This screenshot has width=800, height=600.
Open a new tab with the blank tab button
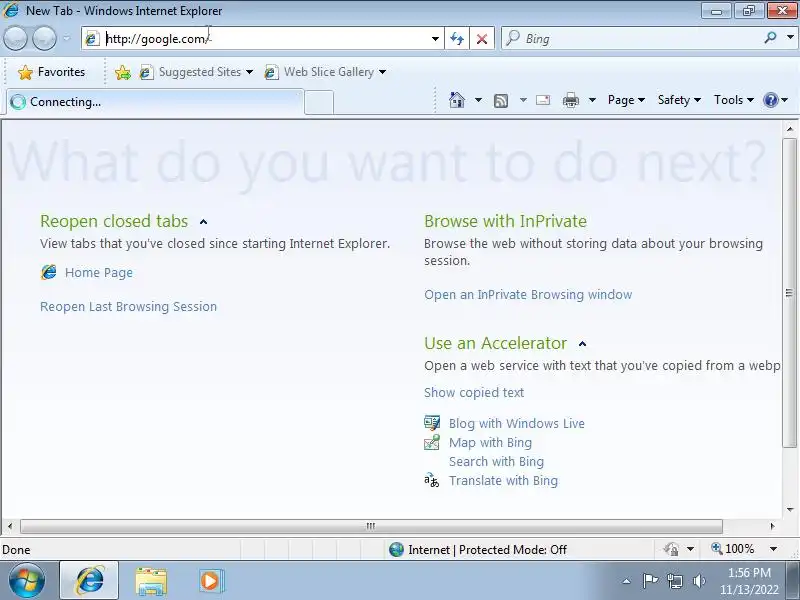click(319, 103)
